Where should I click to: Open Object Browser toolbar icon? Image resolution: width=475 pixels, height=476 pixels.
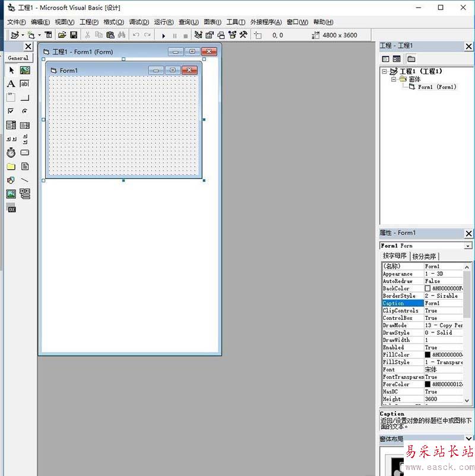[232, 35]
